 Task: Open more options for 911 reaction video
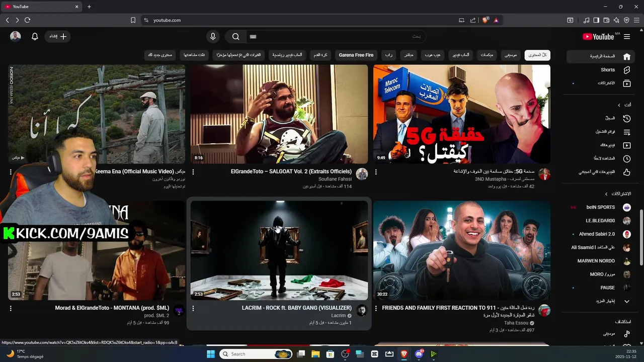[376, 308]
